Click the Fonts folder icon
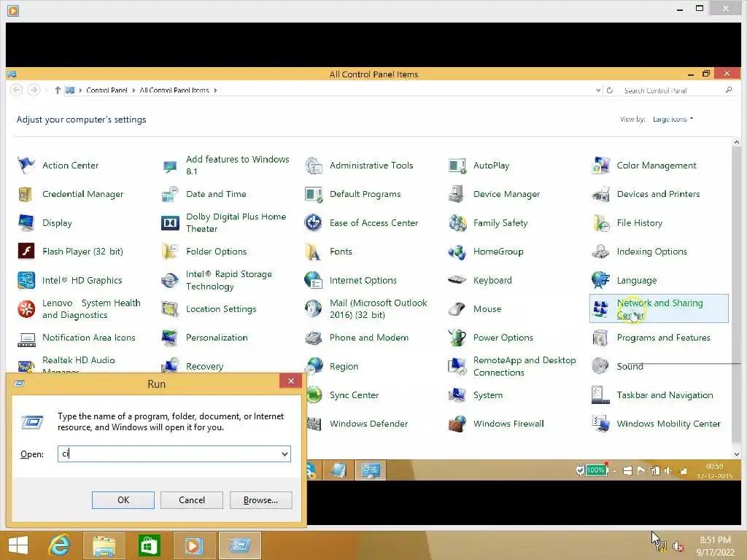Viewport: 747px width, 560px height. pos(314,251)
